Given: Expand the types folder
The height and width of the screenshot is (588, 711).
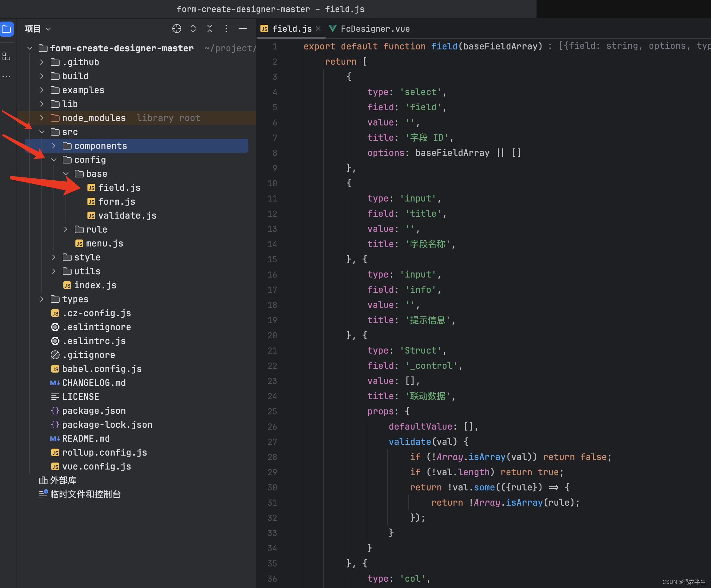Looking at the screenshot, I should click(41, 299).
